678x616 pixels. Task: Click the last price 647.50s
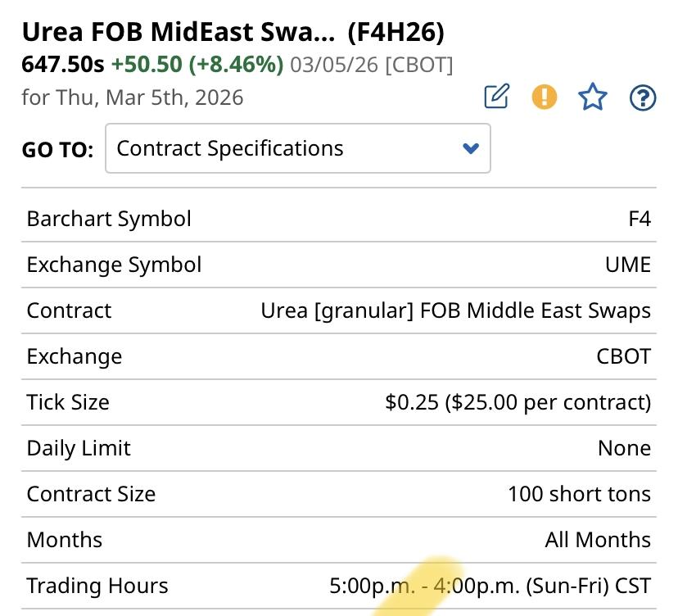coord(63,64)
